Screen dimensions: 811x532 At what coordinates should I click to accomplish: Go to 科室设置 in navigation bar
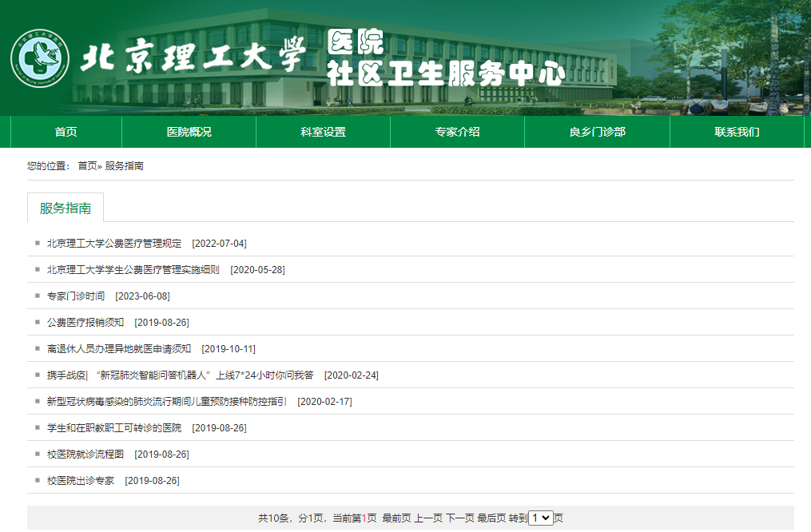323,132
